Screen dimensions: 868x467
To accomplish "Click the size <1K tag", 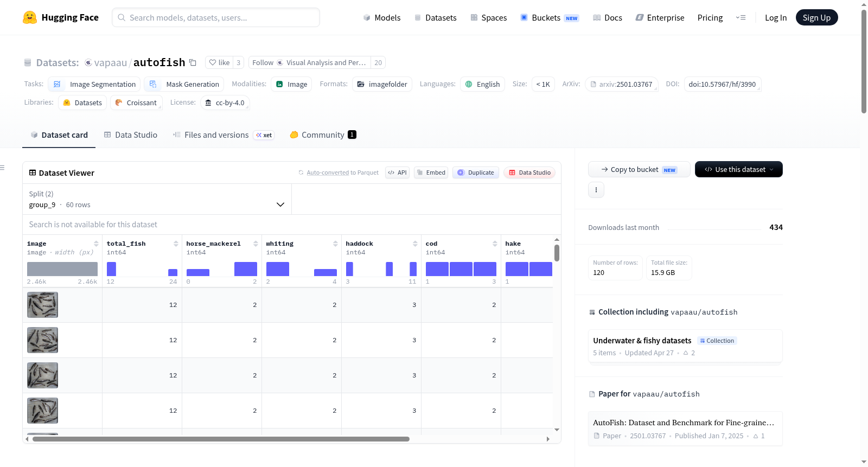I will click(543, 84).
